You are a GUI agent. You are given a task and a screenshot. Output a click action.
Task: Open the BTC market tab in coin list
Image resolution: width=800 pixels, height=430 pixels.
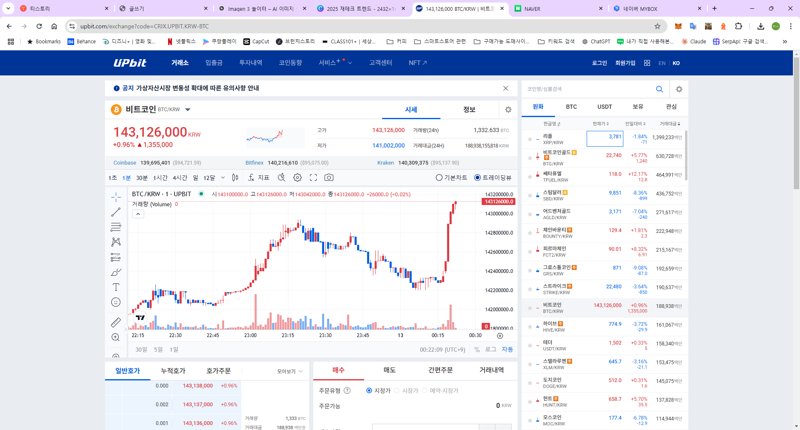(x=571, y=107)
